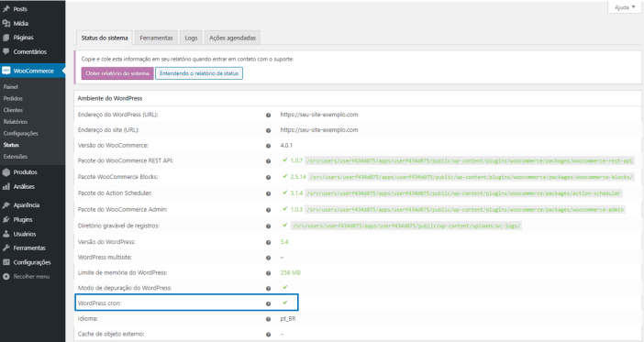
Task: Click the Comentários bubble icon
Action: [6, 51]
